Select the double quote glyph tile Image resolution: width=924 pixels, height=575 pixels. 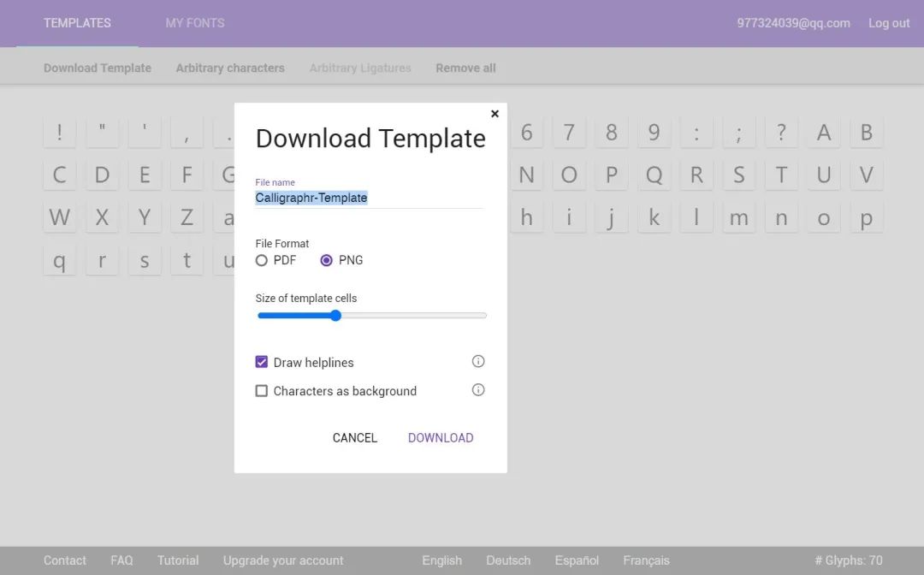point(102,132)
